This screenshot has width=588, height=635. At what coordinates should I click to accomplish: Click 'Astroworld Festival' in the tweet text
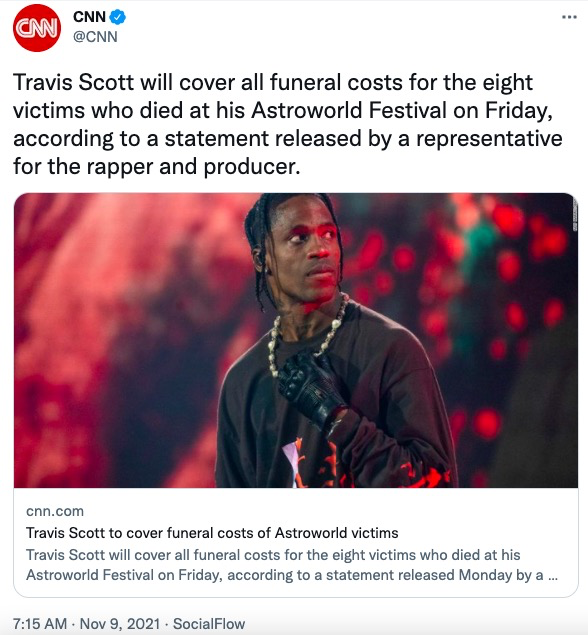[349, 110]
